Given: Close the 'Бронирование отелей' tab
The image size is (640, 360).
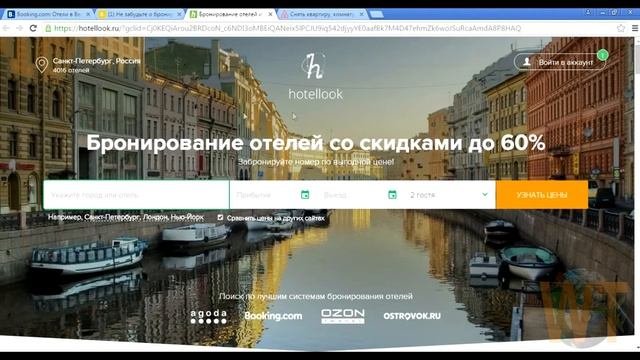Looking at the screenshot, I should tap(270, 14).
